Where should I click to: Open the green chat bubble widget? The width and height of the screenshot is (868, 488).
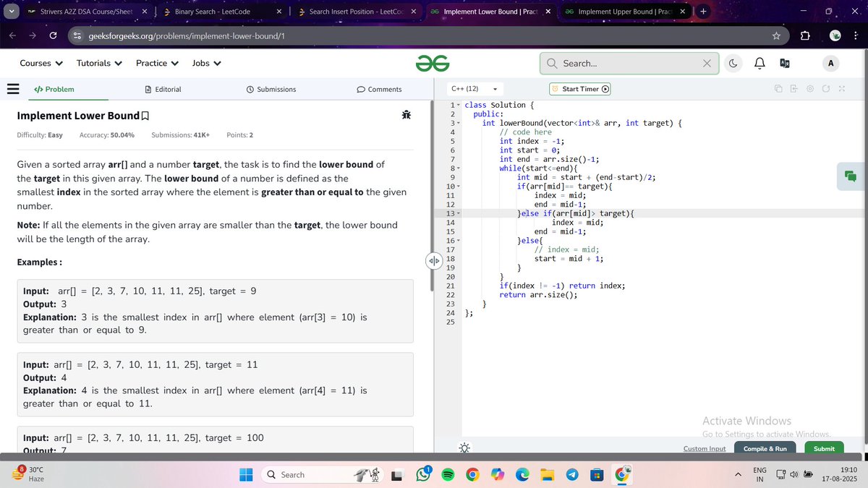pos(850,176)
